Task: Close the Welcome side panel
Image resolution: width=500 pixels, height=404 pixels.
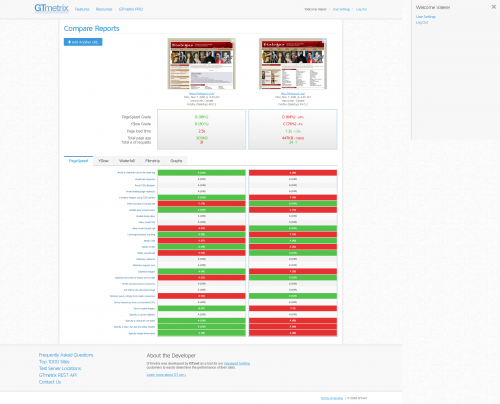Action: click(x=494, y=7)
